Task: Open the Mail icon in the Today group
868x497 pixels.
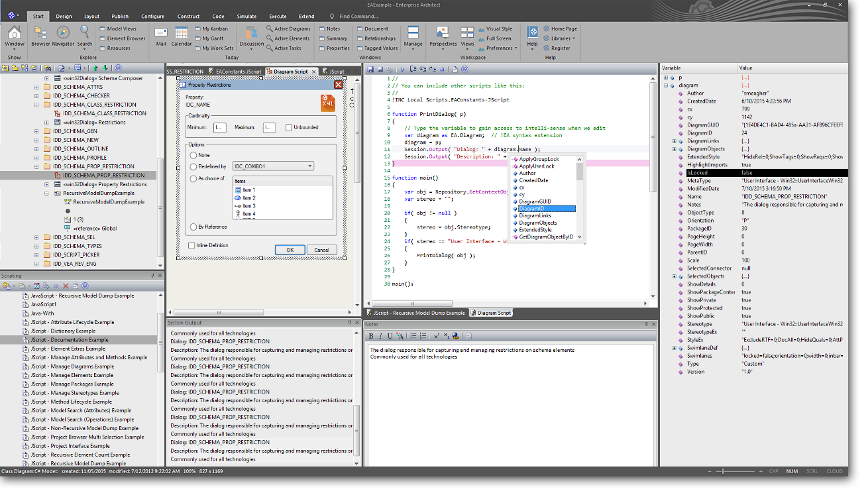Action: 161,32
